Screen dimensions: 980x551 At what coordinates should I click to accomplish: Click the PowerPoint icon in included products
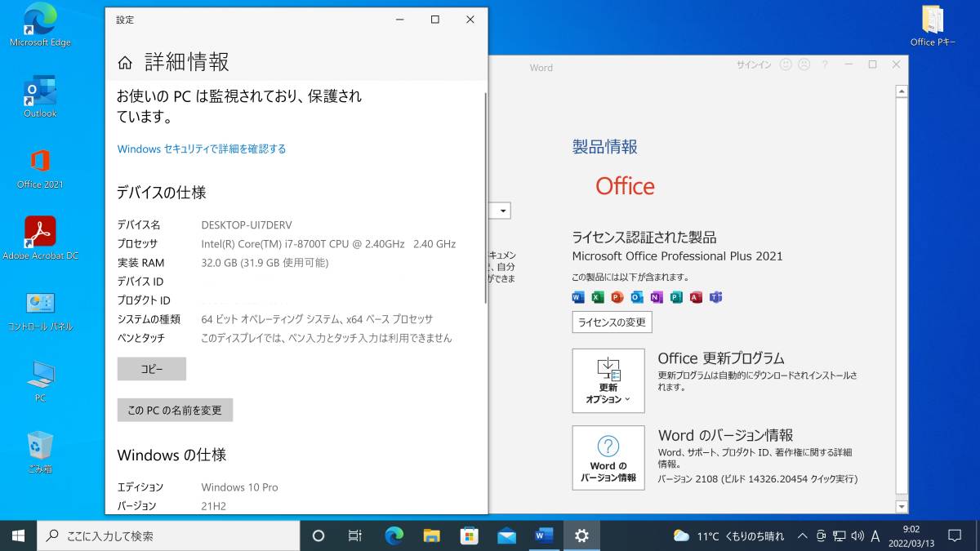pos(617,297)
